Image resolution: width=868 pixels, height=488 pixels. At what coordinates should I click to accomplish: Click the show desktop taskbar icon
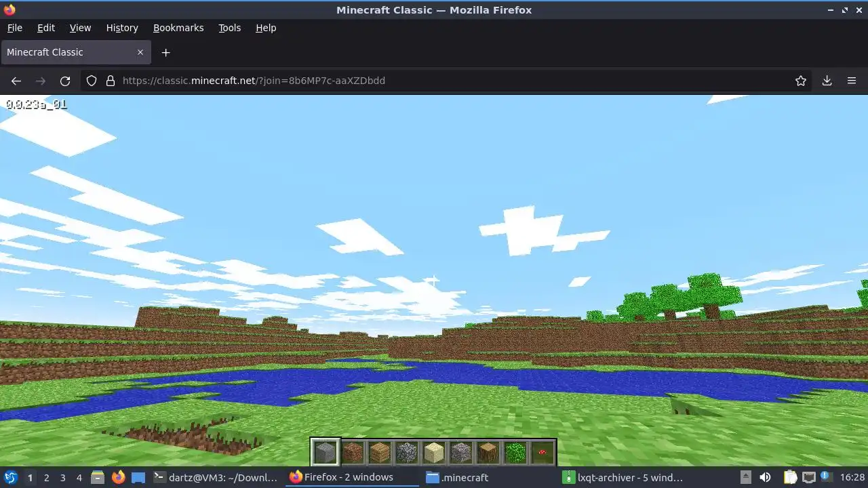point(138,477)
